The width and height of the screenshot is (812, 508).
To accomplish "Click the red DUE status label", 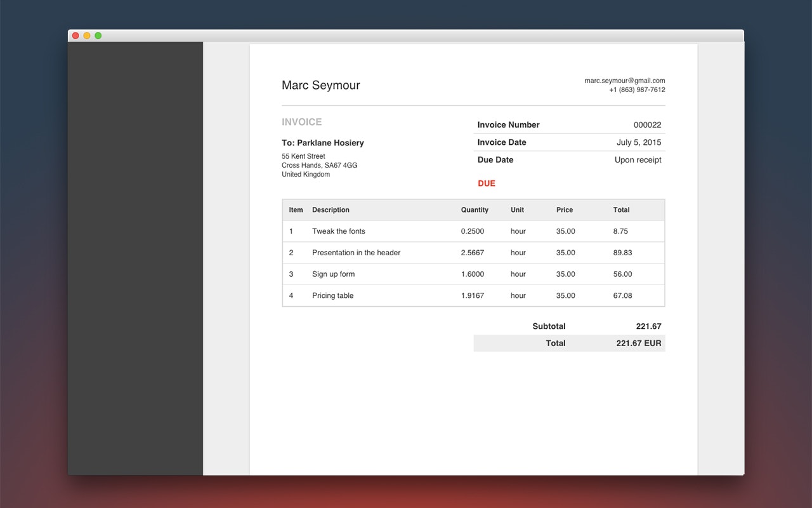I will pyautogui.click(x=487, y=184).
